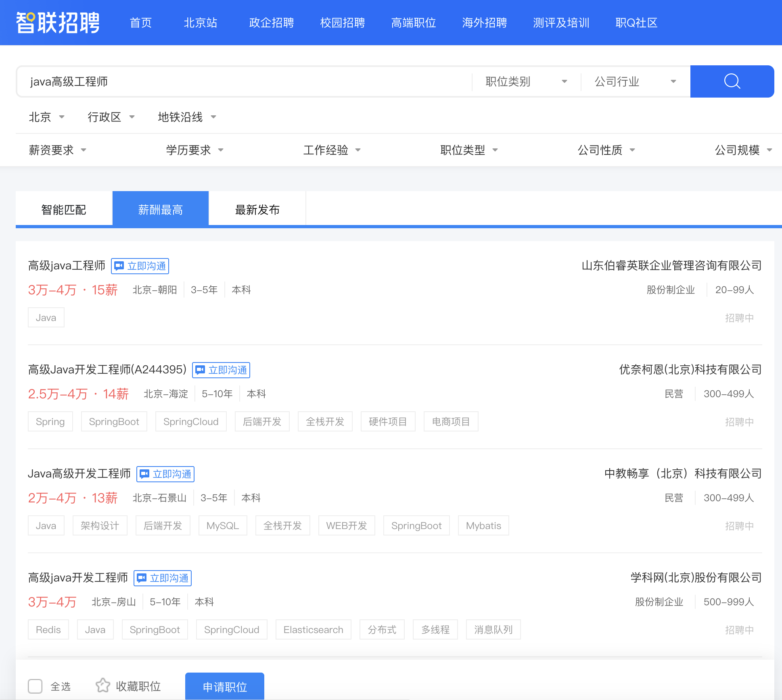The image size is (782, 700).
Task: Click 立即沟通 chat icon for 高级Java开发工程师(A244395)
Action: [200, 370]
